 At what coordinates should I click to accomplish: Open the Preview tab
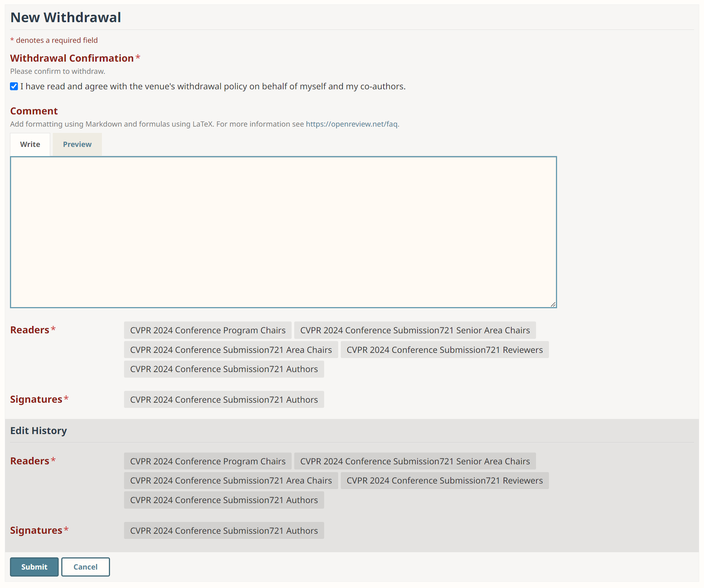[77, 144]
